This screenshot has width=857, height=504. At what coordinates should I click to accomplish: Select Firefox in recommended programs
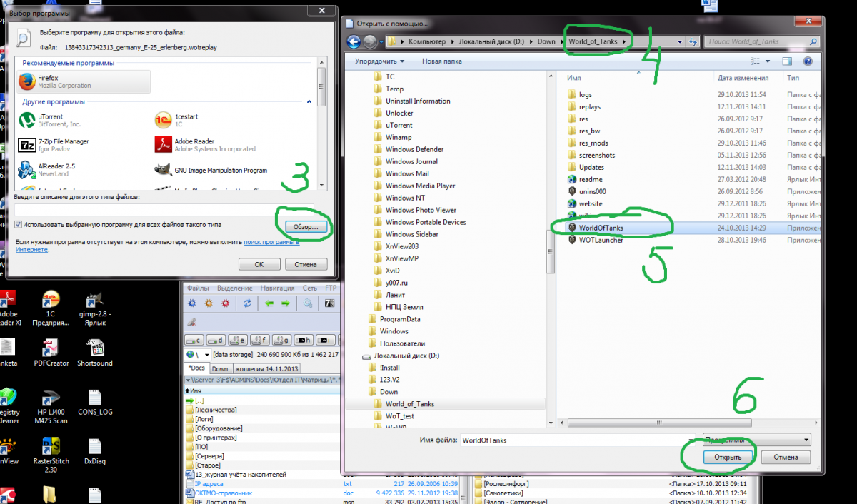pyautogui.click(x=84, y=81)
